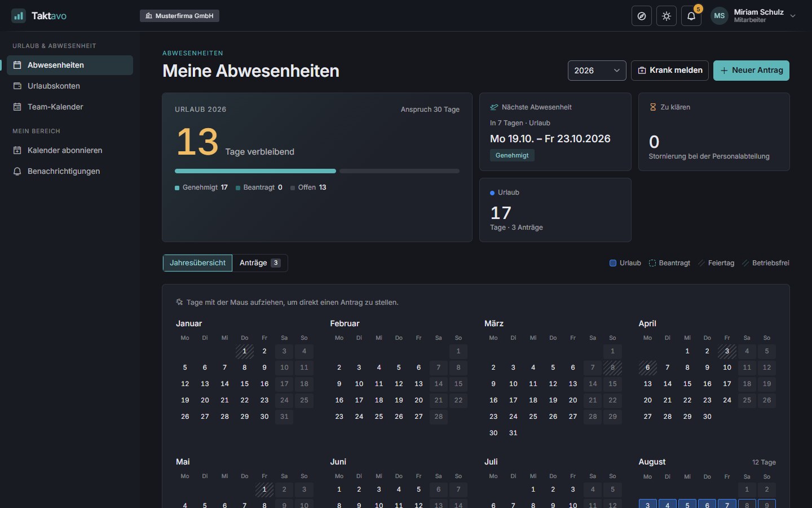The height and width of the screenshot is (508, 812).
Task: Select August 5 vacation day
Action: (x=687, y=505)
